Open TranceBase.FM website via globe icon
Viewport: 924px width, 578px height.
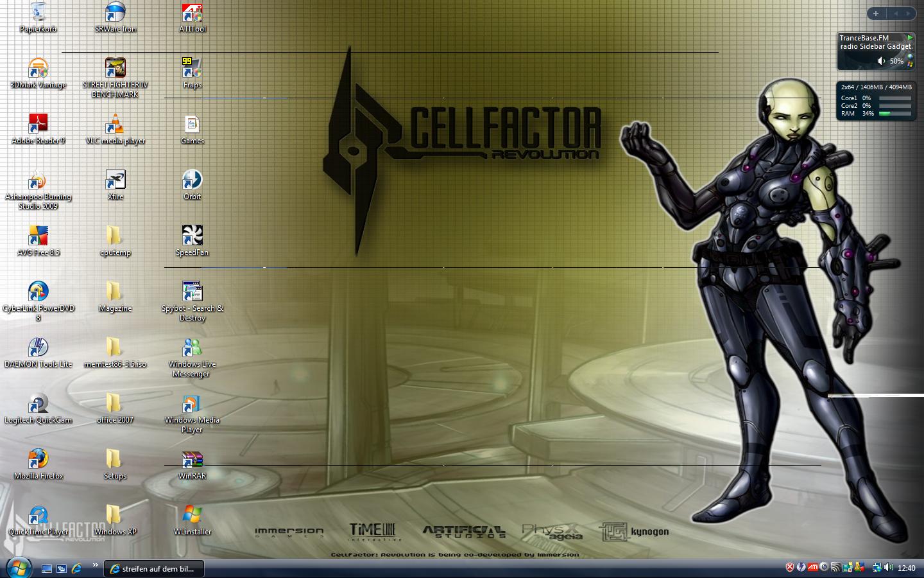pos(910,57)
